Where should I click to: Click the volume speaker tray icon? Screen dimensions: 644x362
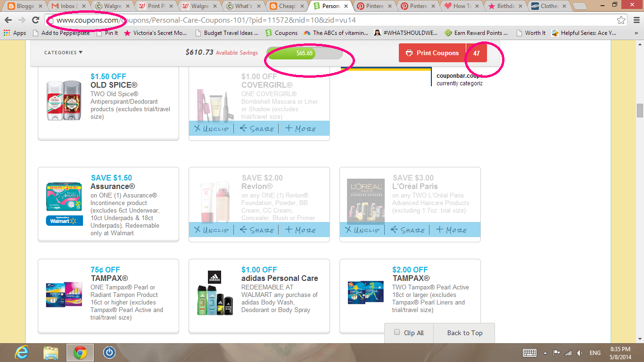coord(579,353)
